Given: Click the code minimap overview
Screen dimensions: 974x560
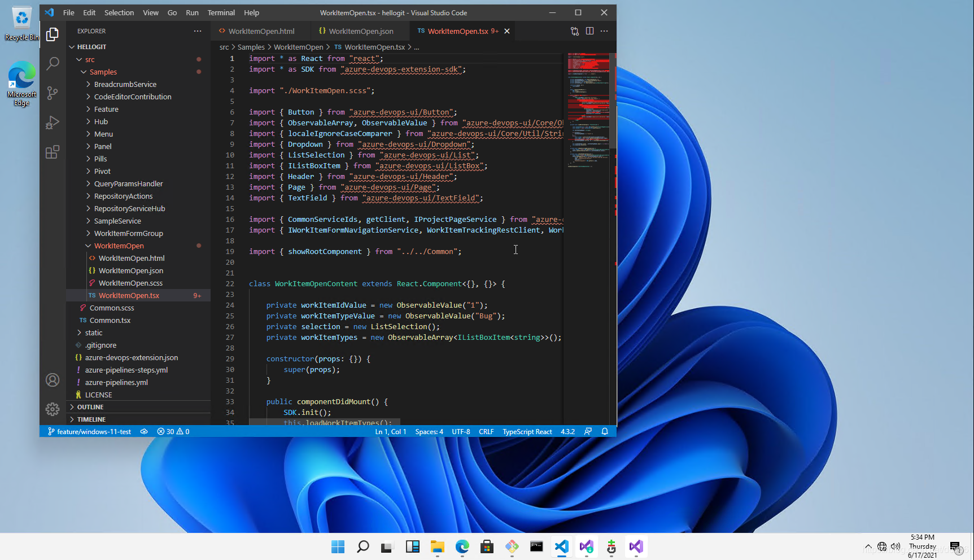Looking at the screenshot, I should pyautogui.click(x=588, y=110).
